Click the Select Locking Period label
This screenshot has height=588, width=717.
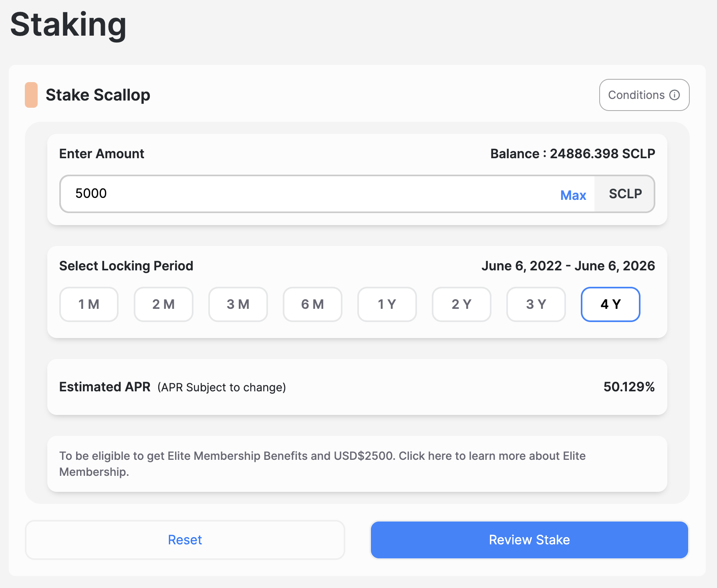tap(126, 266)
